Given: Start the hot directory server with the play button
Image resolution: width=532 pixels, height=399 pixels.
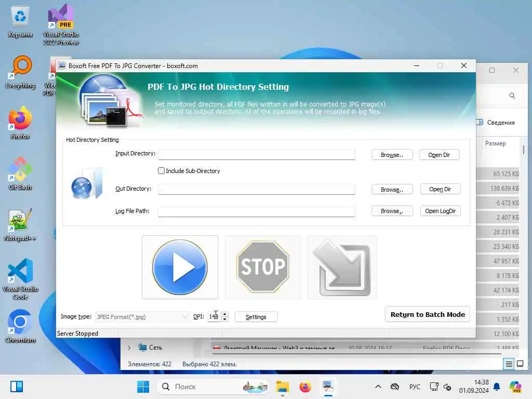Looking at the screenshot, I should (x=180, y=267).
